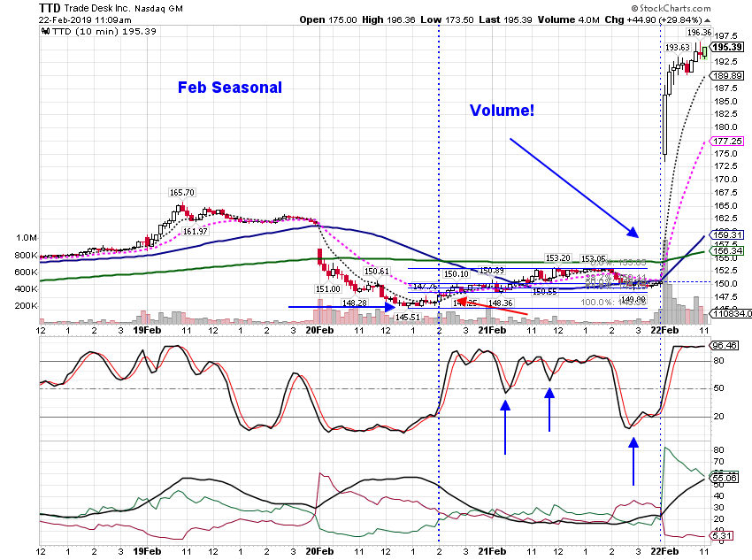Screen dimensions: 752x560
Task: Click the 161.97 price label on the chart
Action: pyautogui.click(x=196, y=231)
